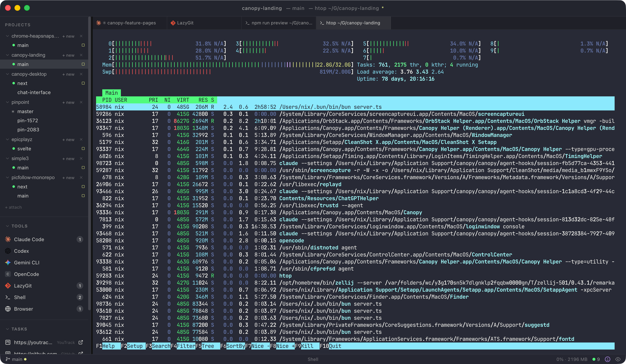This screenshot has height=364, width=626.
Task: Switch to the LazyGit tab
Action: pos(185,23)
